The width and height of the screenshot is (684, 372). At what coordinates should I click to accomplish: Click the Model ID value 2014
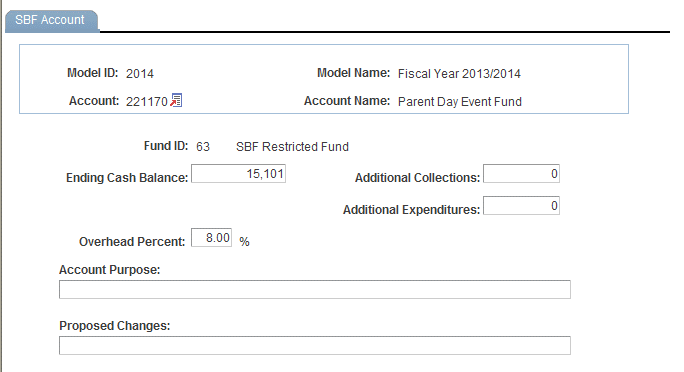tap(140, 74)
